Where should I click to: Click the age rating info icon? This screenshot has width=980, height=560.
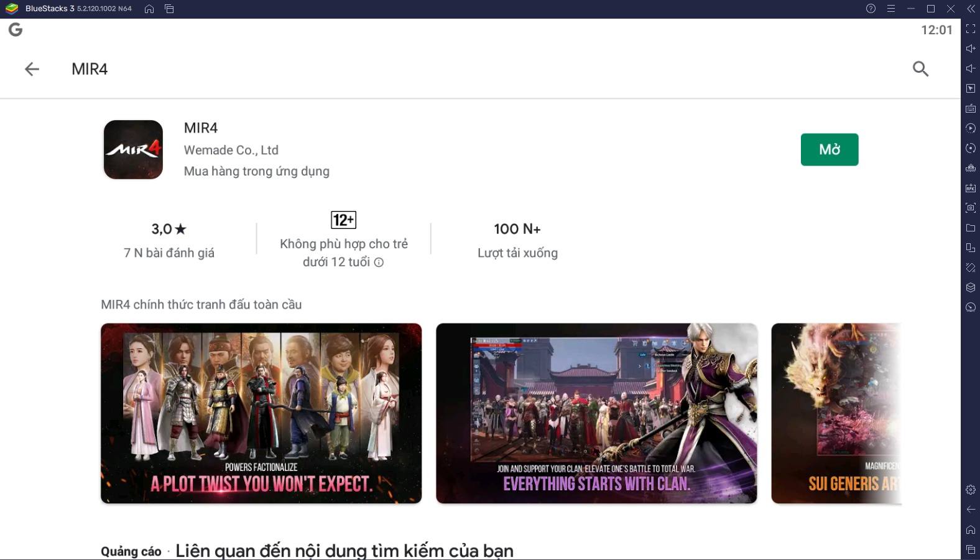[x=379, y=263]
